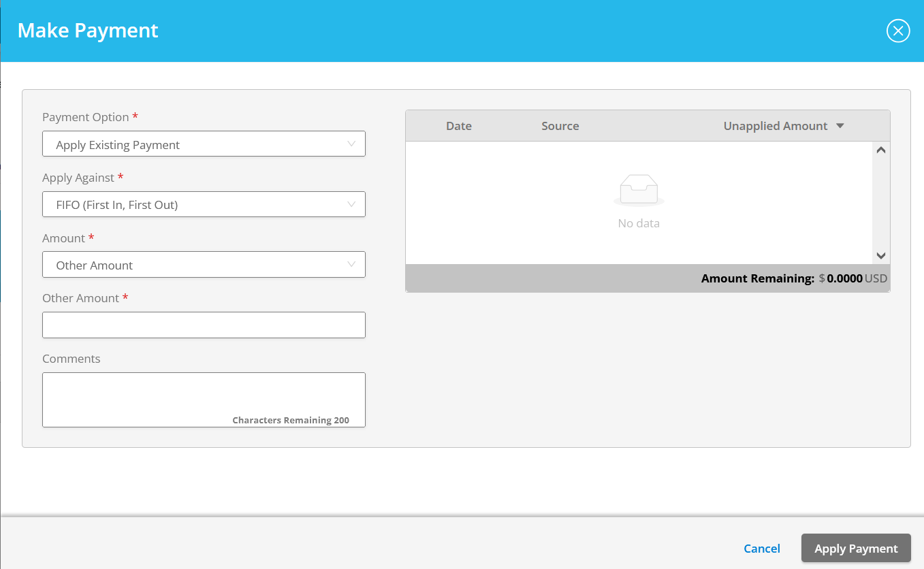Open the Payment Option dropdown
The height and width of the screenshot is (569, 924).
click(204, 144)
